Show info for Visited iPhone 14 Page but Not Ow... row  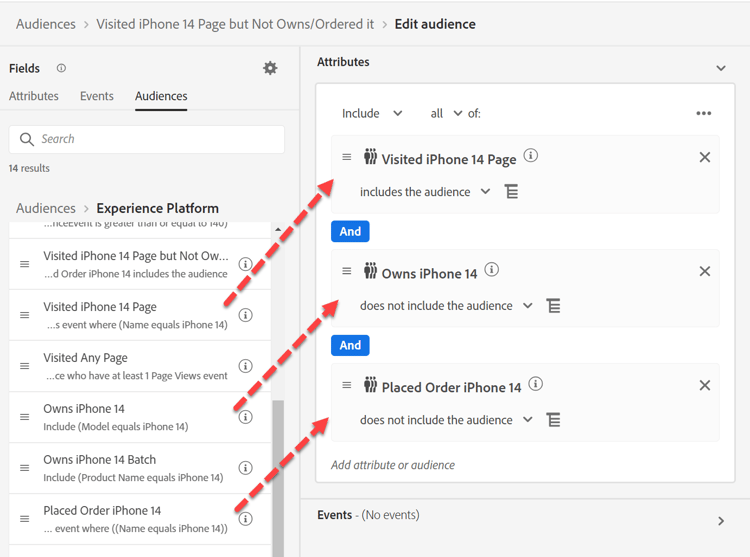click(245, 264)
